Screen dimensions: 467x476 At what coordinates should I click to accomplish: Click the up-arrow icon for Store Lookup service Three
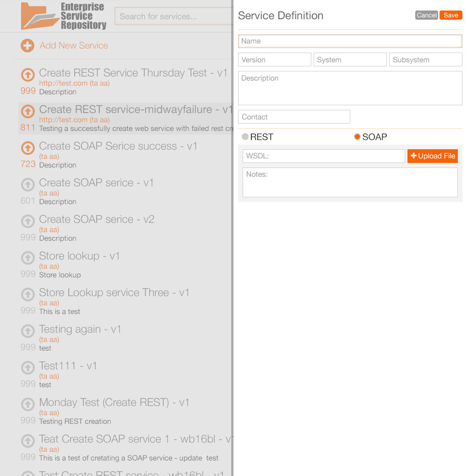27,294
